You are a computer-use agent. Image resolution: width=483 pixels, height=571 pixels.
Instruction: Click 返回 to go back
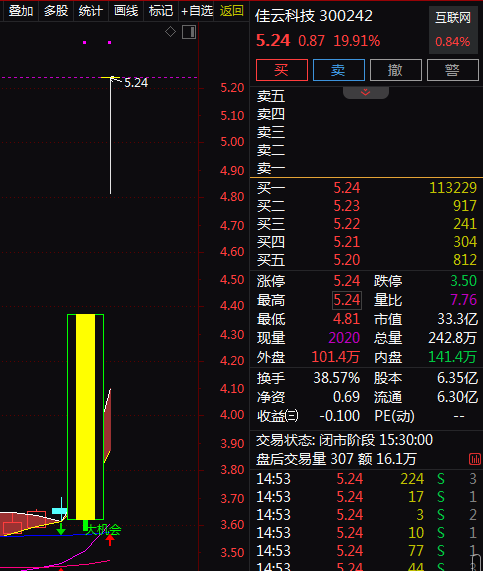[x=232, y=11]
